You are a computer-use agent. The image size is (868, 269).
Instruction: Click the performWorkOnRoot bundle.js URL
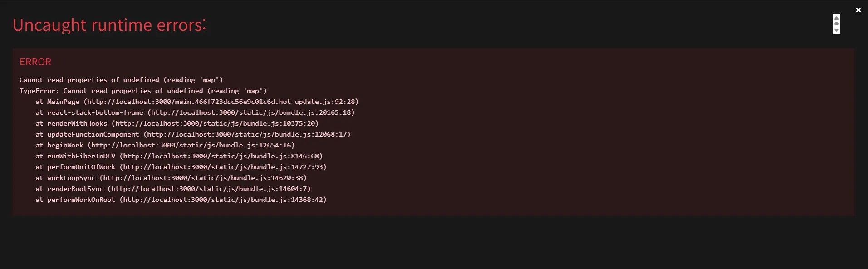point(223,200)
